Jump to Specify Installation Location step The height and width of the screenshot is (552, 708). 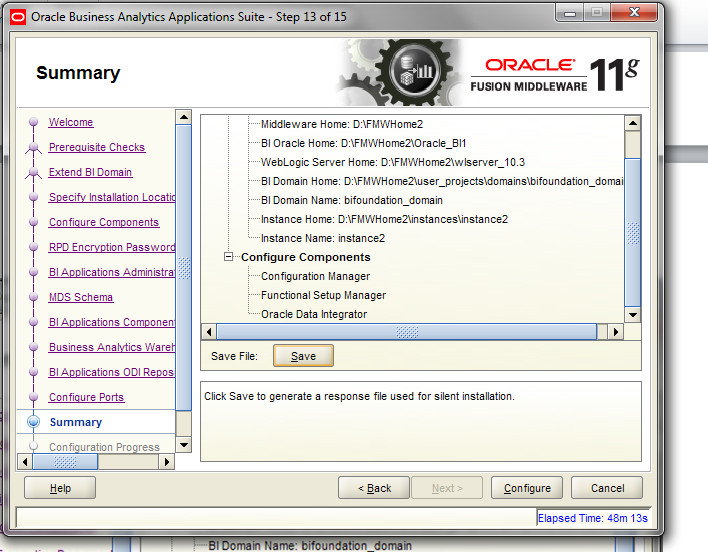click(x=112, y=197)
